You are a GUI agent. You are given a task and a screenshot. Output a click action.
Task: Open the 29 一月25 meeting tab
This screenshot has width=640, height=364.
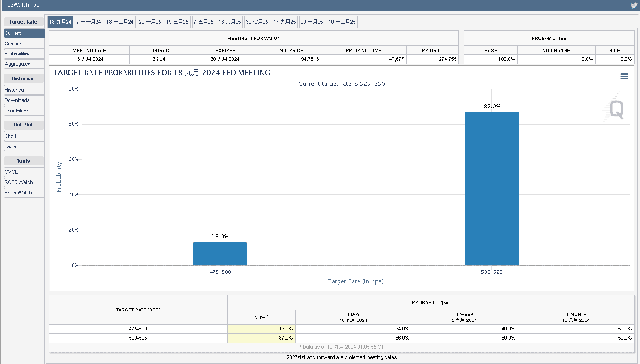[x=150, y=22]
